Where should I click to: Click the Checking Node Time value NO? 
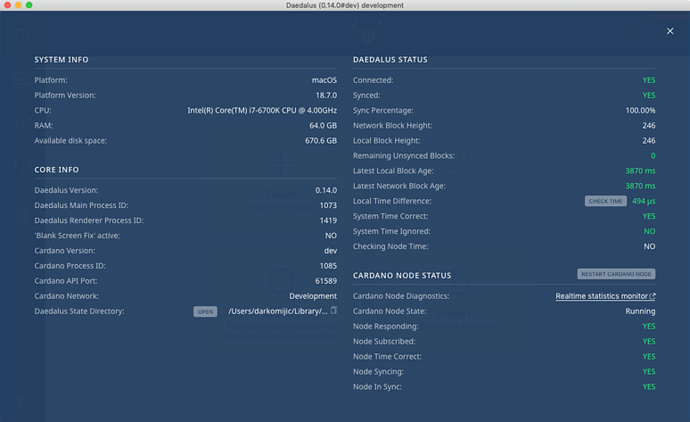(650, 246)
